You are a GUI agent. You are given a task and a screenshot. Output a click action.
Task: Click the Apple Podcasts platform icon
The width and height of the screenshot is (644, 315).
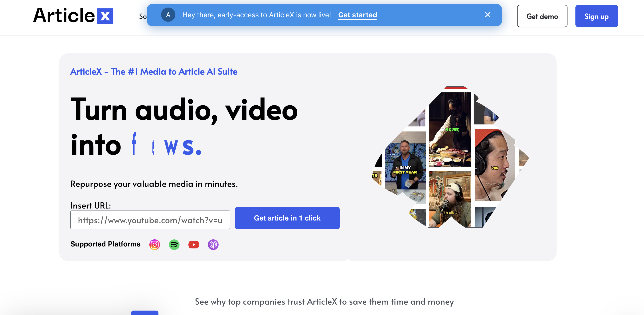(213, 244)
